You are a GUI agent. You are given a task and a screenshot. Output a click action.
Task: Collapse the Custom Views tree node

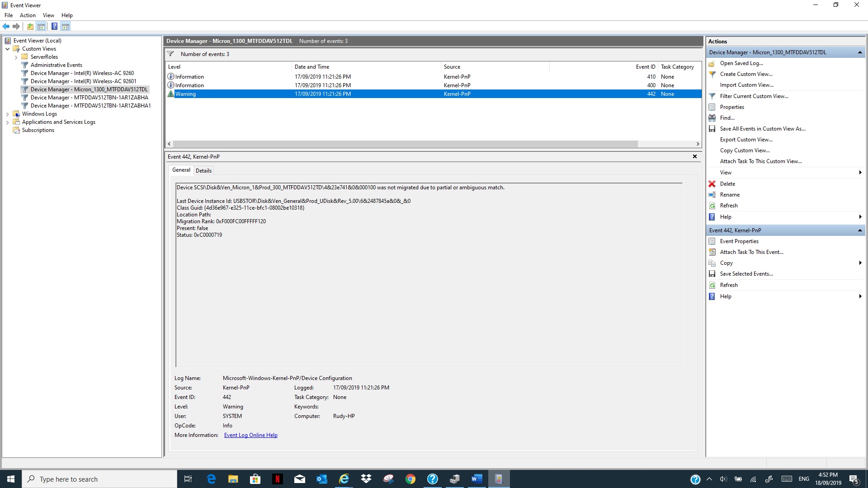(8, 49)
